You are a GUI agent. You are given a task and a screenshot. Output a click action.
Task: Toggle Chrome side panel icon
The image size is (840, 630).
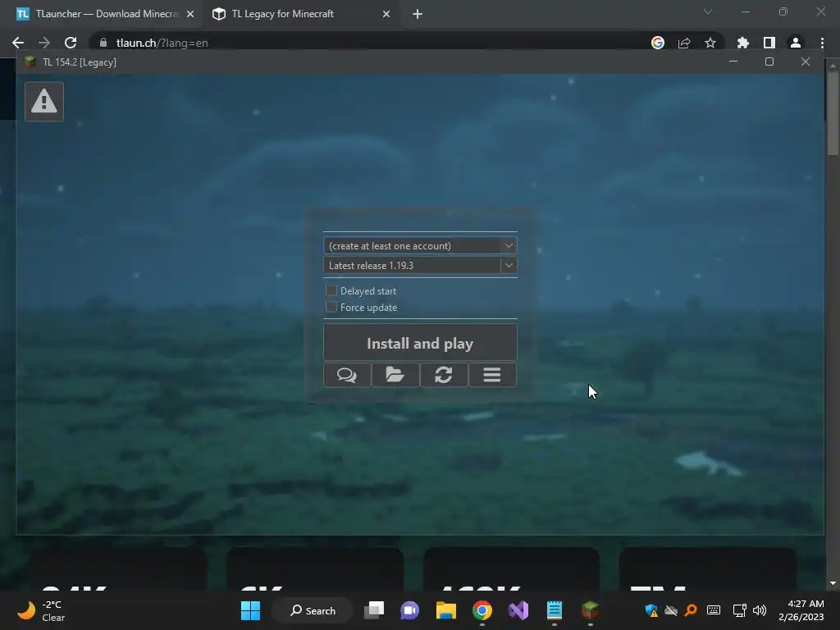(769, 43)
